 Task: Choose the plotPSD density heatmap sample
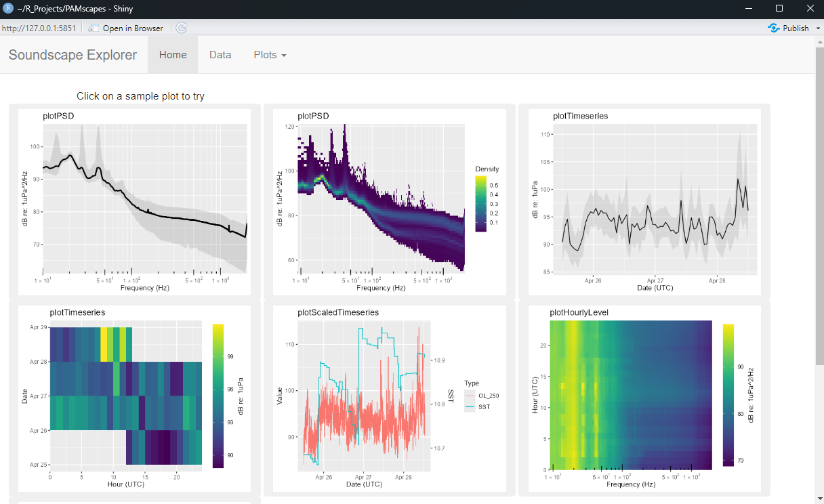[x=384, y=202]
